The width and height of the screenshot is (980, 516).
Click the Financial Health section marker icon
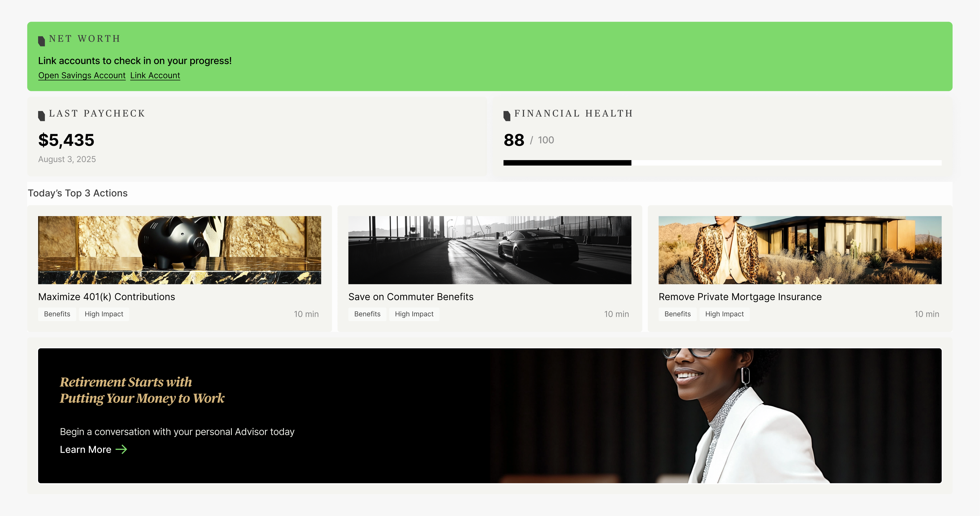point(507,116)
